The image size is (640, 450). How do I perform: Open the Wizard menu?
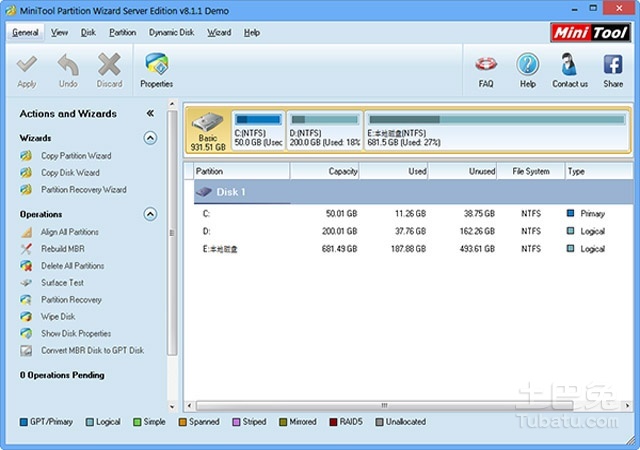pyautogui.click(x=219, y=33)
